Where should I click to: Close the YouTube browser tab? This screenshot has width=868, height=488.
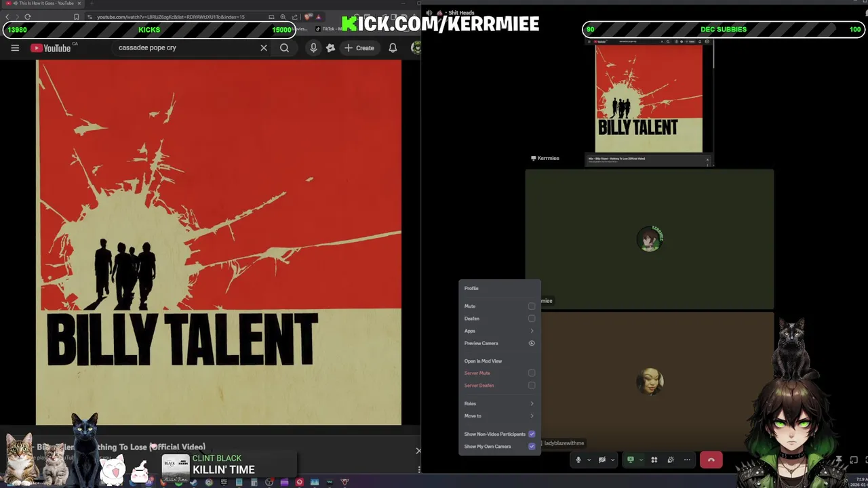point(79,3)
